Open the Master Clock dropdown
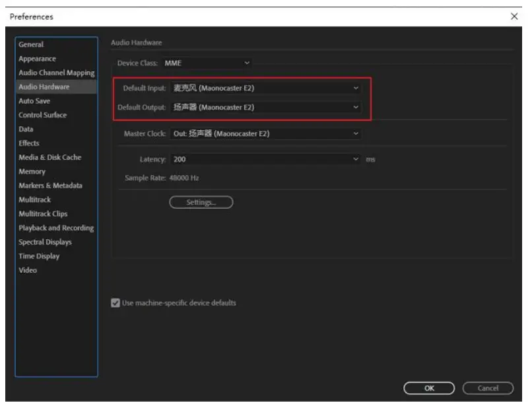The width and height of the screenshot is (532, 407). (x=266, y=133)
